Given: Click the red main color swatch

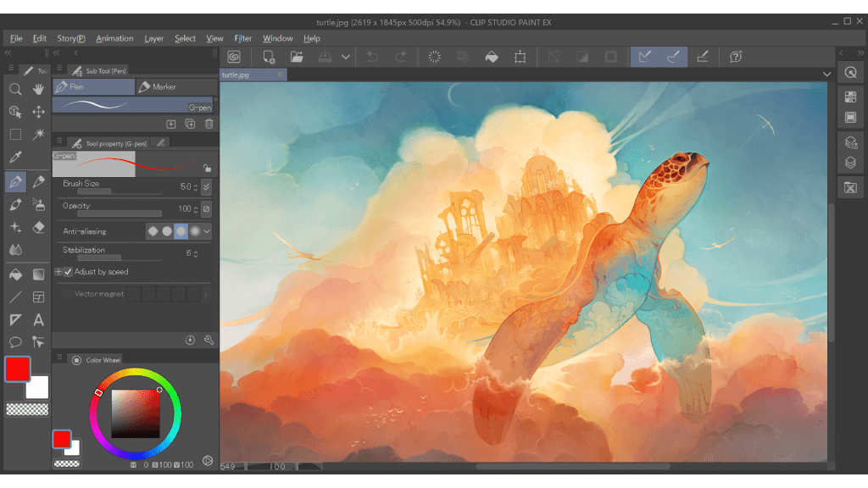Looking at the screenshot, I should tap(17, 369).
